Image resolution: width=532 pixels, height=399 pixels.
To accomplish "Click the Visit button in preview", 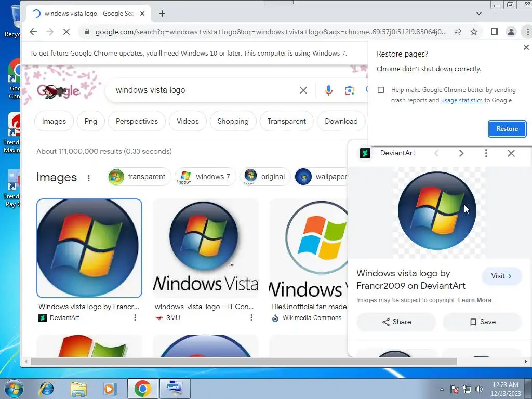I will point(501,276).
